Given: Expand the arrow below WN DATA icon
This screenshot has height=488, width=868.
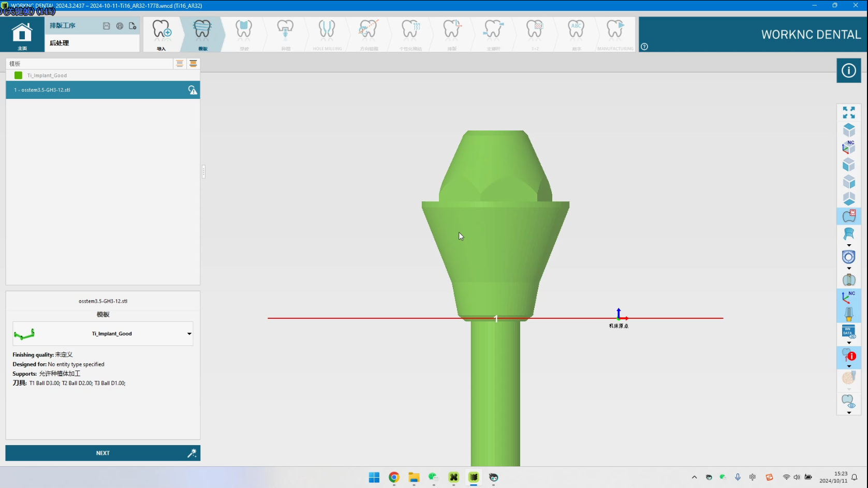Looking at the screenshot, I should pos(848,343).
